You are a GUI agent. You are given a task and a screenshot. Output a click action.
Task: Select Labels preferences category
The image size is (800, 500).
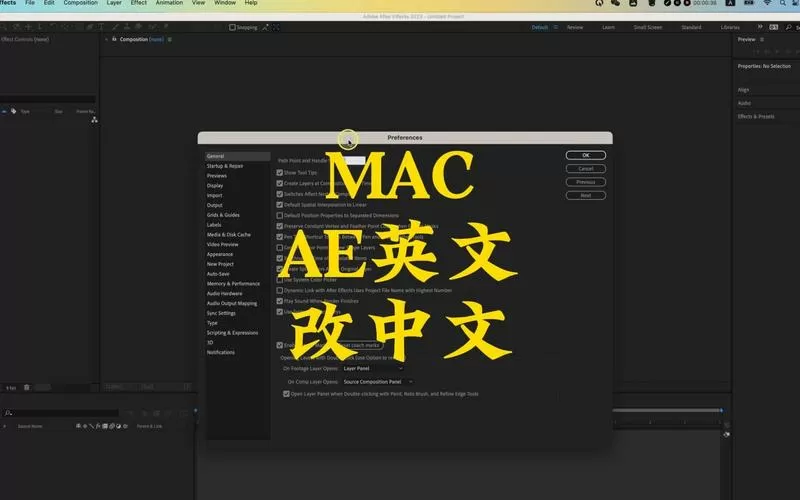pyautogui.click(x=214, y=224)
